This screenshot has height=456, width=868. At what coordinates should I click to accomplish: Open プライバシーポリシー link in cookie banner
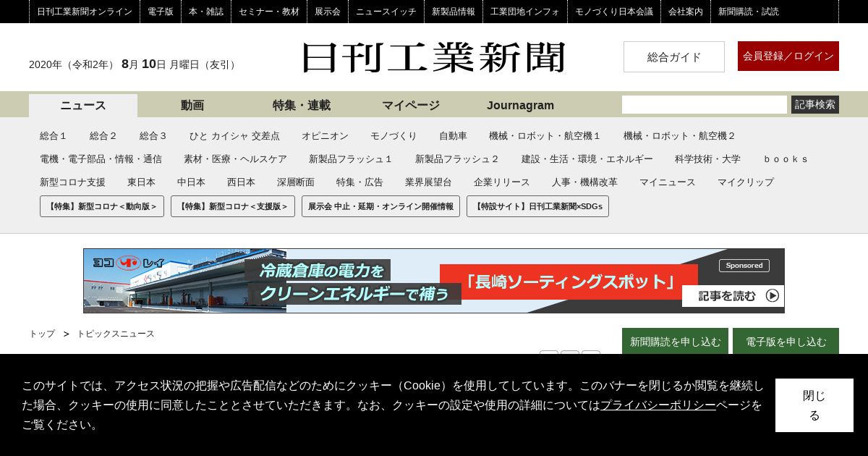coord(658,405)
